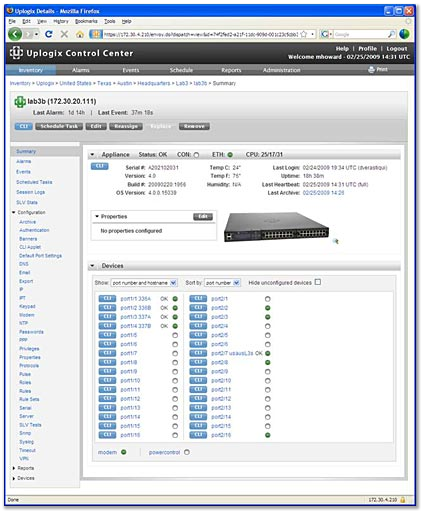
Task: Click the Uplogix Control Center logo
Action: tap(71, 53)
